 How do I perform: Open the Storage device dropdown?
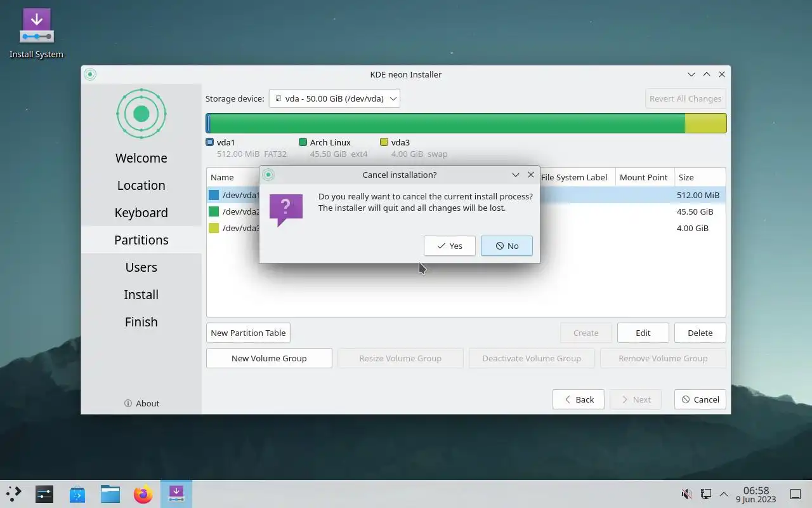click(334, 98)
